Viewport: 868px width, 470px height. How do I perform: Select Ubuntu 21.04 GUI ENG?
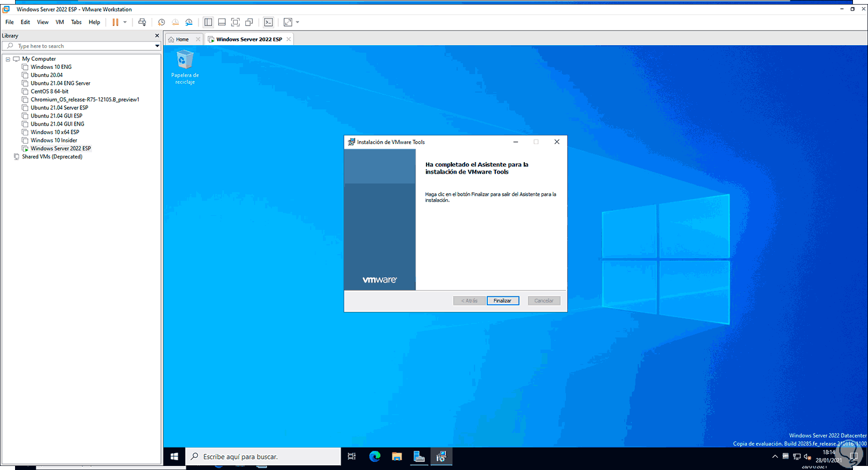tap(57, 124)
